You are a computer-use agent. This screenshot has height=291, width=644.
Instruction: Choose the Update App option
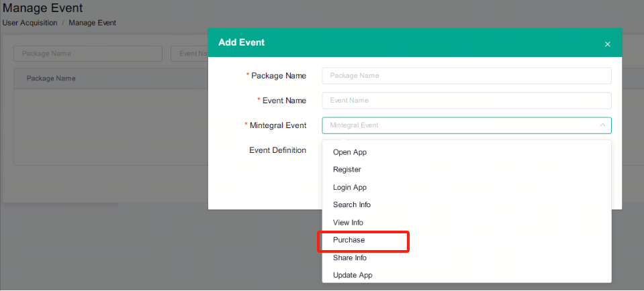[353, 275]
